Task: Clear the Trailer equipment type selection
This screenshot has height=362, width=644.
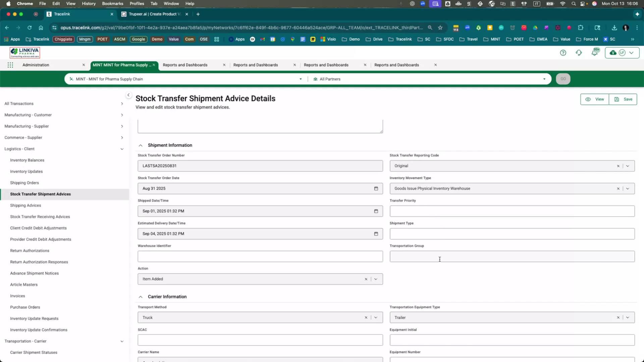Action: 618,317
